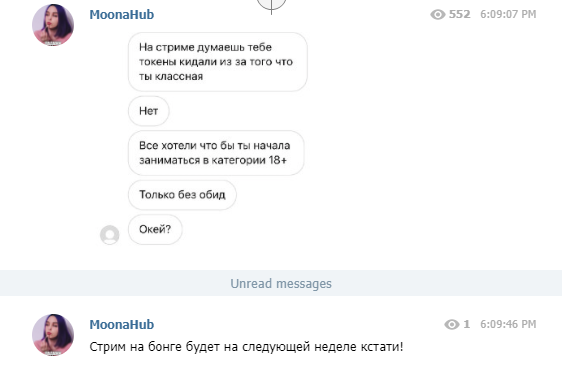Click the partial circle icon at top
Image resolution: width=562 pixels, height=377 pixels.
[x=271, y=5]
